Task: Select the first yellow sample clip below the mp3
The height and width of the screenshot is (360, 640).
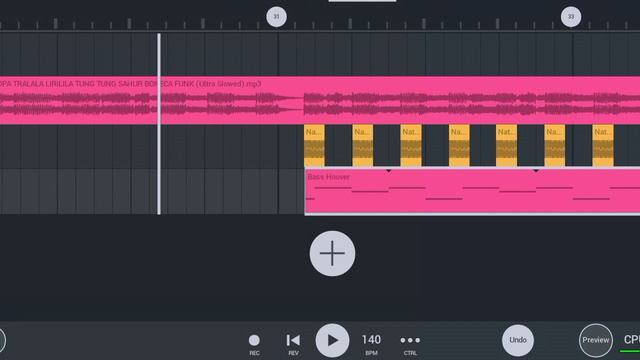Action: pos(314,146)
